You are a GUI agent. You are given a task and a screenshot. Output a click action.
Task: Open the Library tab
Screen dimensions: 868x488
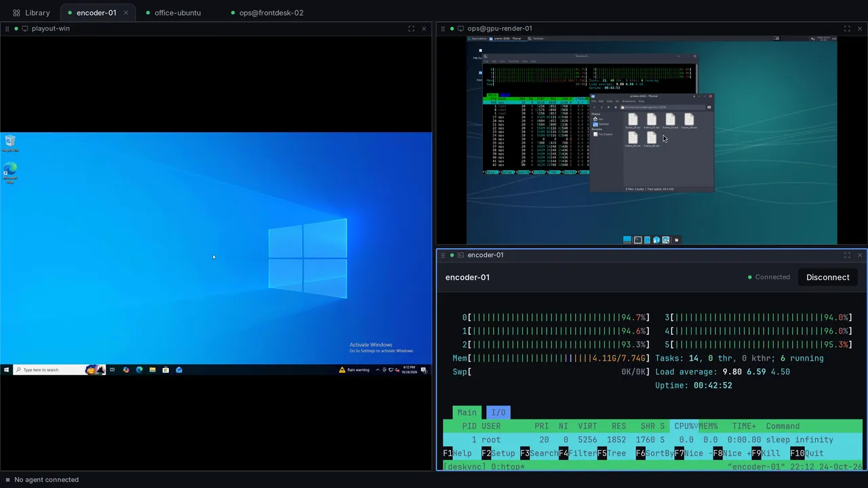[31, 13]
